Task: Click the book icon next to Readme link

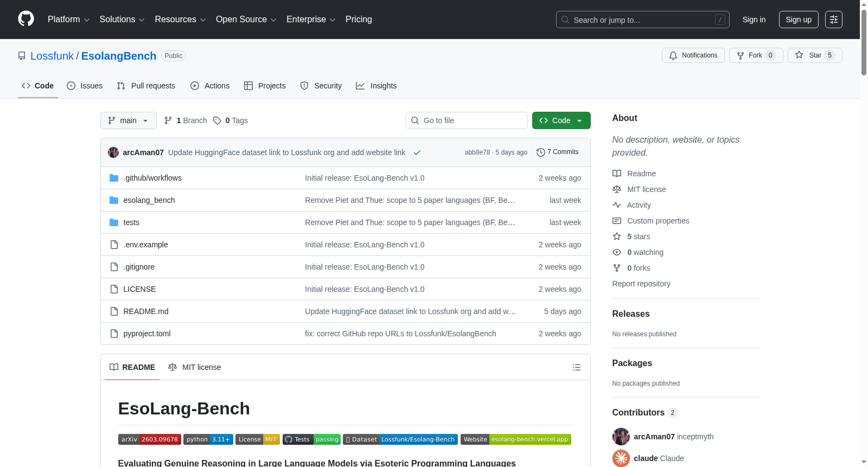Action: click(617, 174)
